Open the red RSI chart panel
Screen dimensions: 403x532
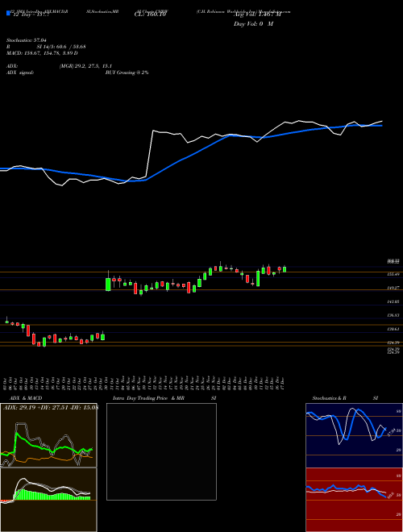(x=354, y=500)
